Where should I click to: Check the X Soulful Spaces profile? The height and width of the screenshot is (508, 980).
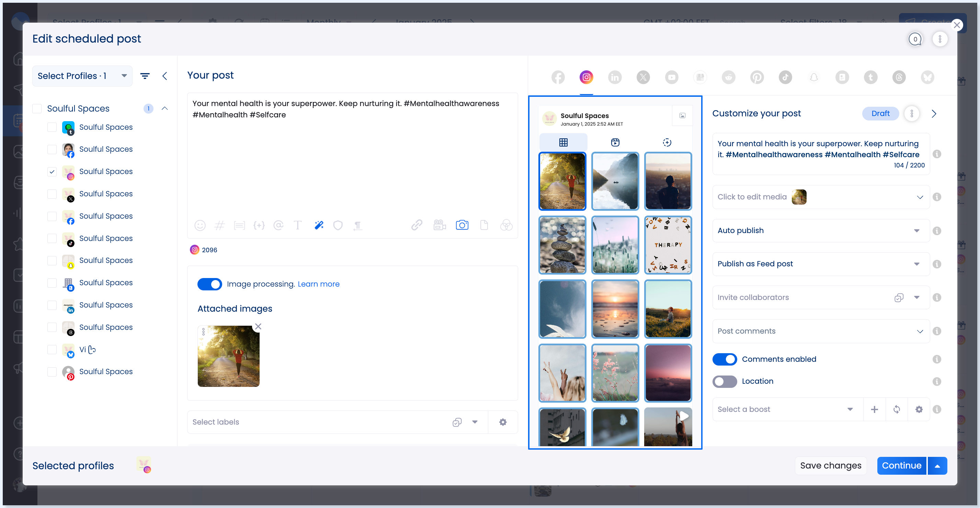click(x=52, y=194)
